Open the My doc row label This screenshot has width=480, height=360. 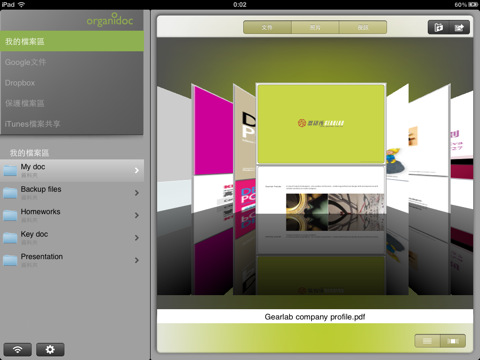tap(33, 167)
